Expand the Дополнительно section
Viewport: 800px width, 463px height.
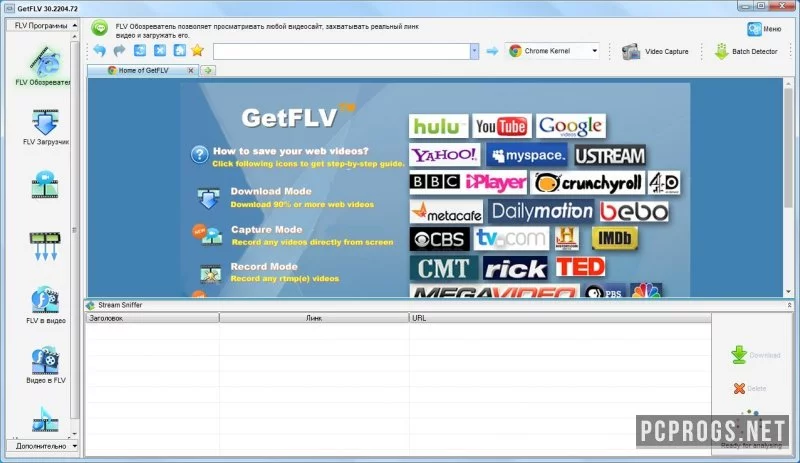[42, 446]
